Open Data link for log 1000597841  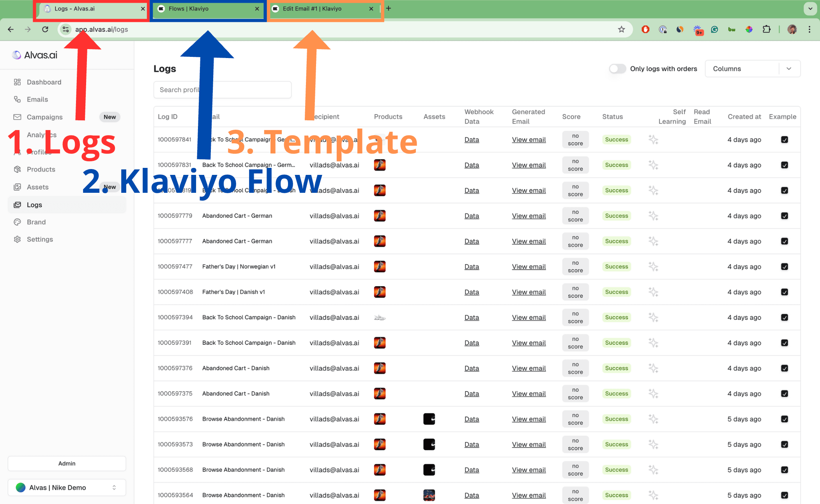point(472,139)
